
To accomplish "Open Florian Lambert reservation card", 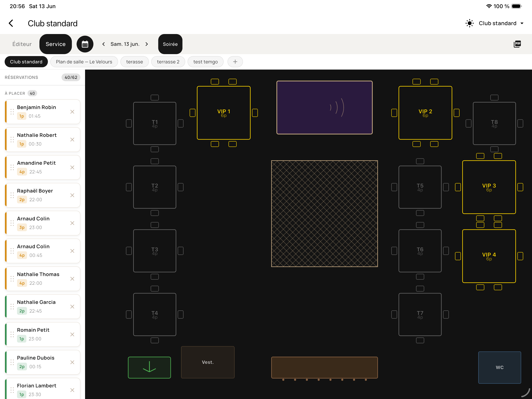I will [43, 388].
